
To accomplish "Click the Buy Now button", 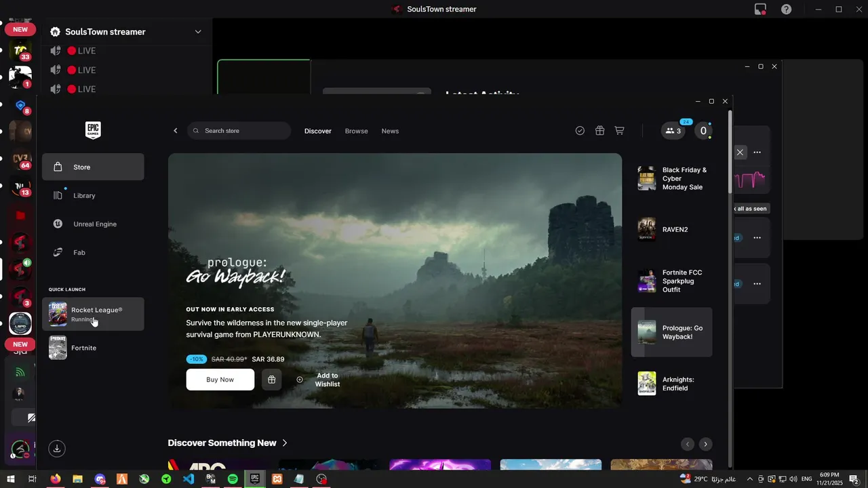I will tap(220, 380).
